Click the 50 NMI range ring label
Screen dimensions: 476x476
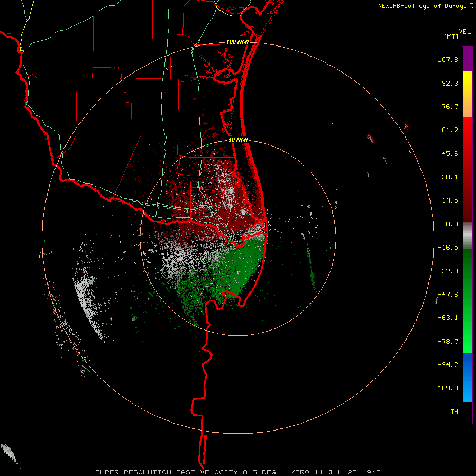pyautogui.click(x=238, y=140)
